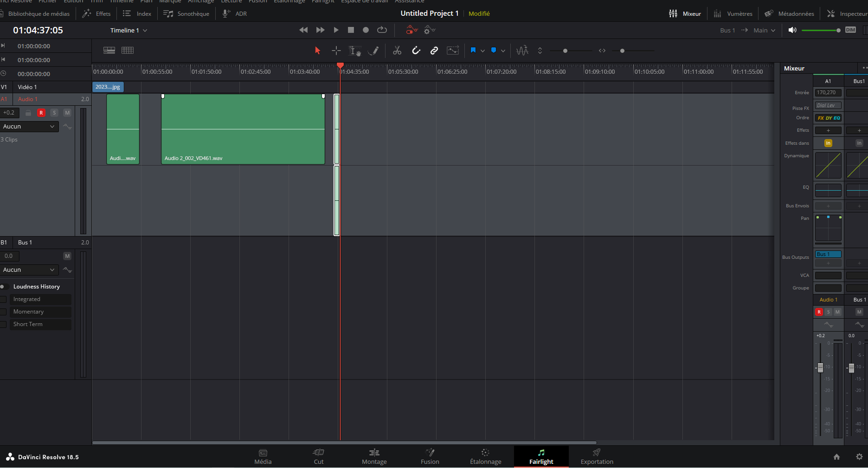
Task: Open Bus 1 automation Aucun dropdown
Action: click(x=29, y=270)
